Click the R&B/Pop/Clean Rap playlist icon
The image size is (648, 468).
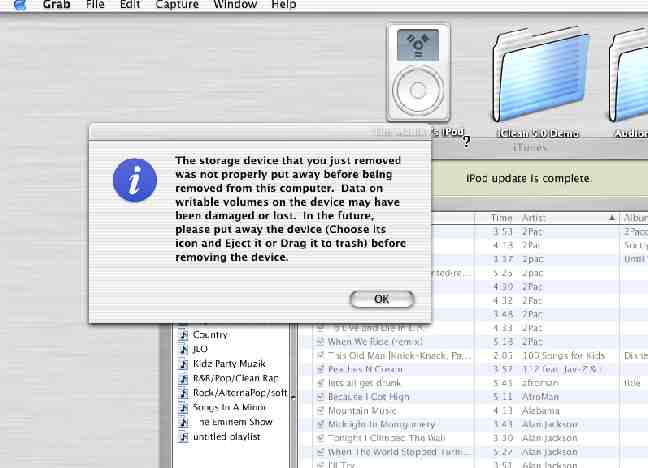183,378
